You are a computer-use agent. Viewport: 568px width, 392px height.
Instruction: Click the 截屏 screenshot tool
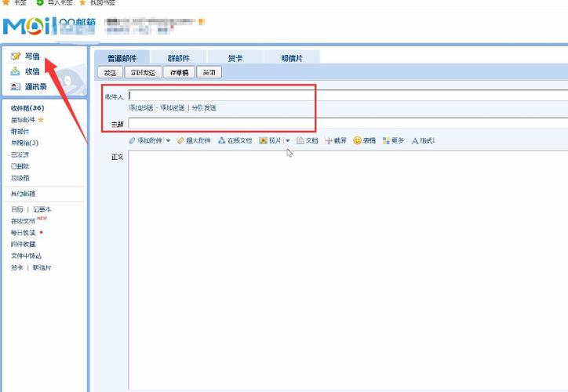pyautogui.click(x=336, y=140)
